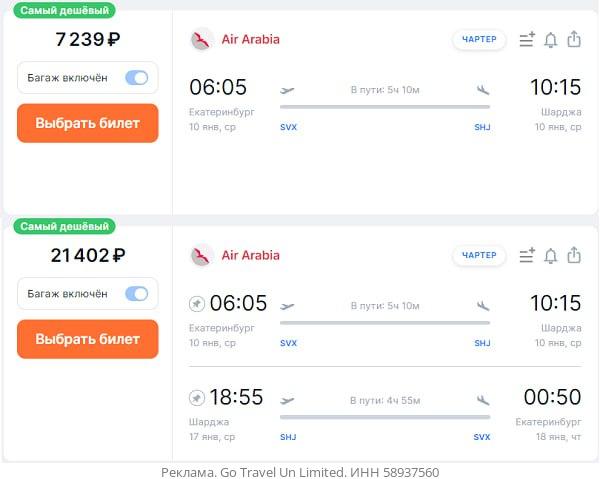Click add-to-list icon on 21402₽ ticket
This screenshot has width=600, height=479.
coord(527,255)
